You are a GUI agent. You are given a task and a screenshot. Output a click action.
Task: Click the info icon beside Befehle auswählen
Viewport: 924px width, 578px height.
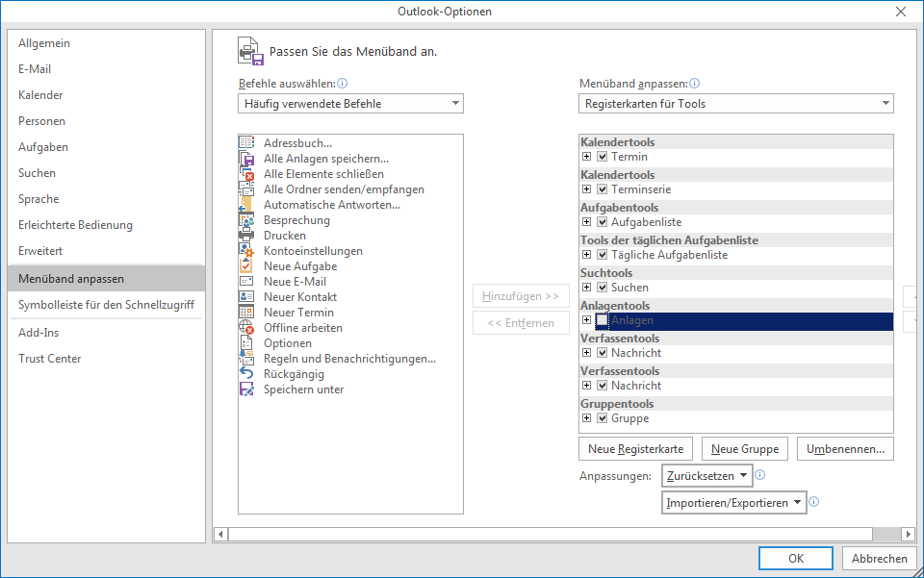click(343, 84)
